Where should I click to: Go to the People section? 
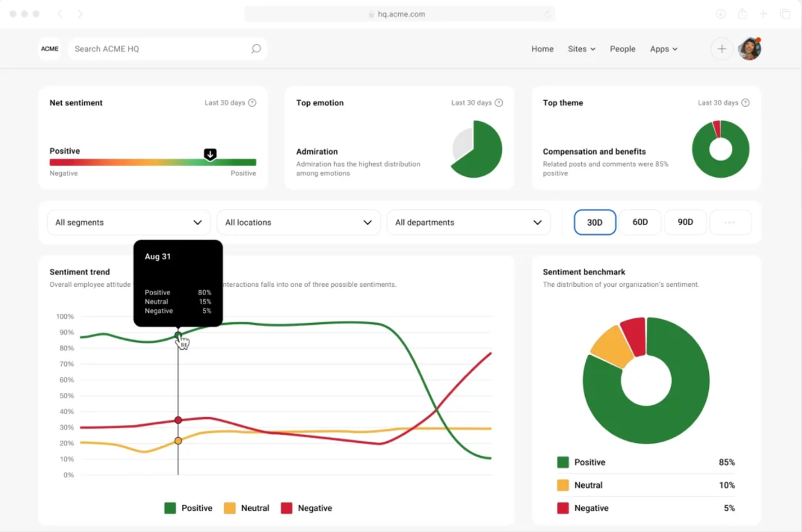[x=622, y=49]
